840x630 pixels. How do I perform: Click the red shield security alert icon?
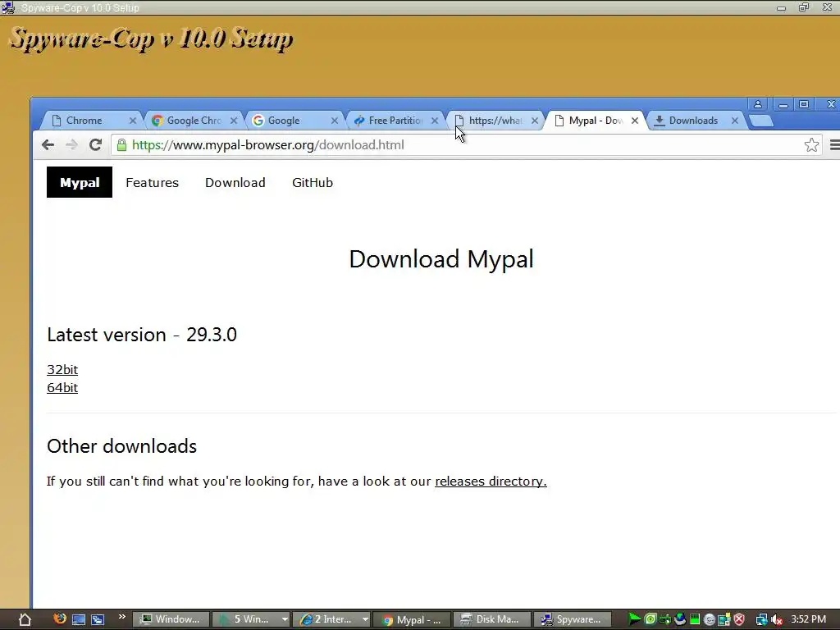739,620
